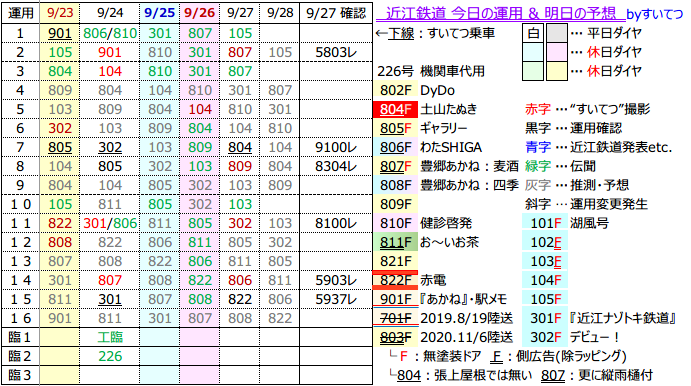Click the 青字 color legend entry
Screen dimensions: 691x386
[x=538, y=147]
